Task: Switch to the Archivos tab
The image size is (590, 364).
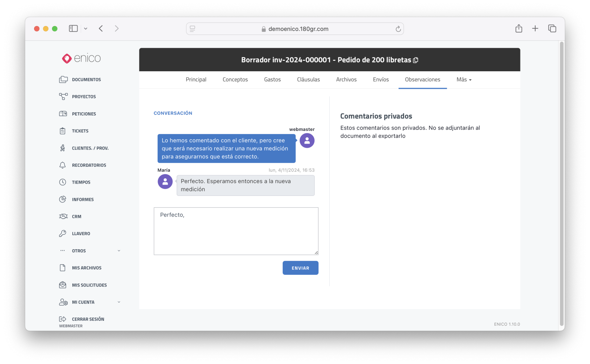Action: pyautogui.click(x=346, y=80)
